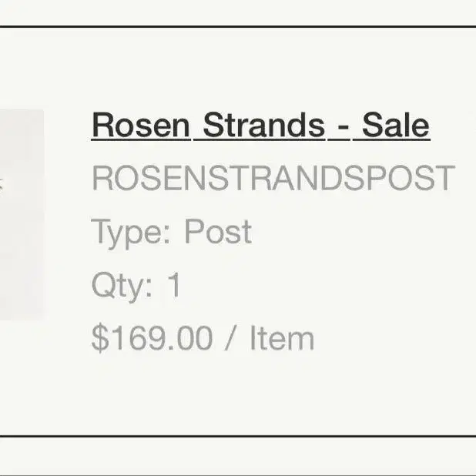
Task: Click the word "Strands" in product title
Action: click(x=263, y=126)
